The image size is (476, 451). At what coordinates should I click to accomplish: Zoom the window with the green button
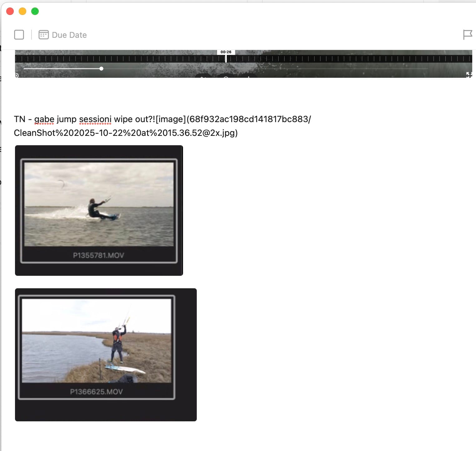[35, 11]
